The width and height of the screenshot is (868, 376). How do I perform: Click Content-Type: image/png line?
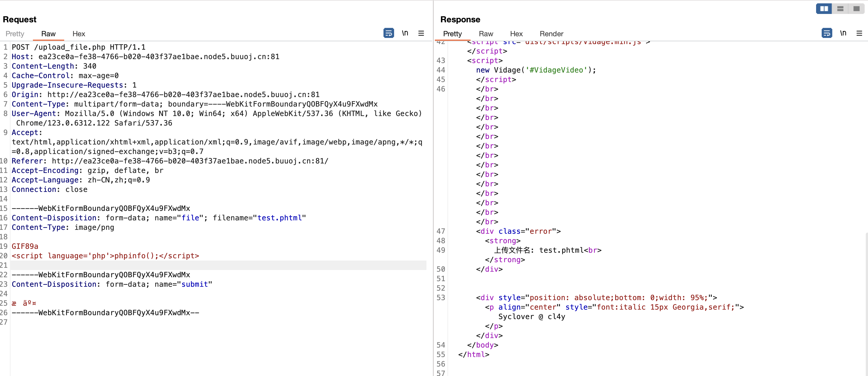pyautogui.click(x=63, y=227)
